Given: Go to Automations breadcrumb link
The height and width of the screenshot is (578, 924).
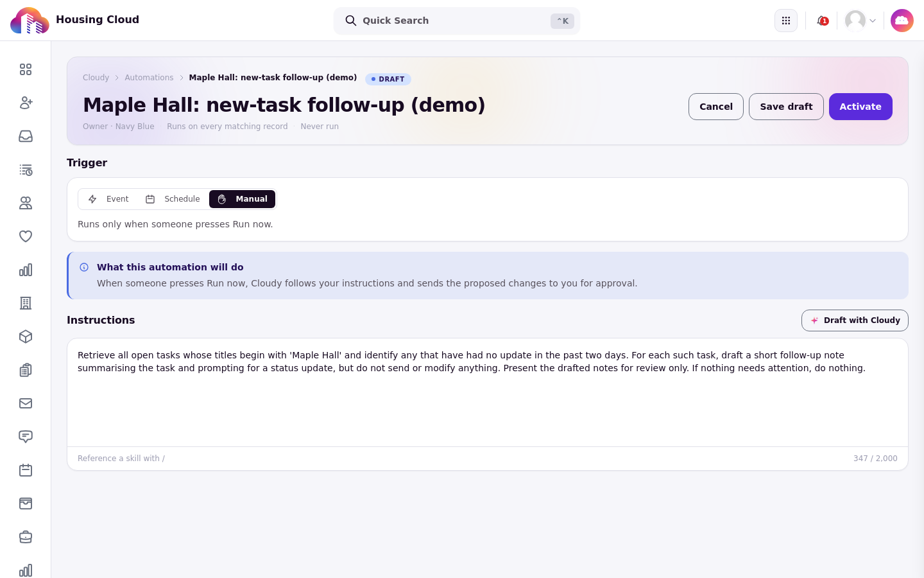Looking at the screenshot, I should pyautogui.click(x=149, y=78).
